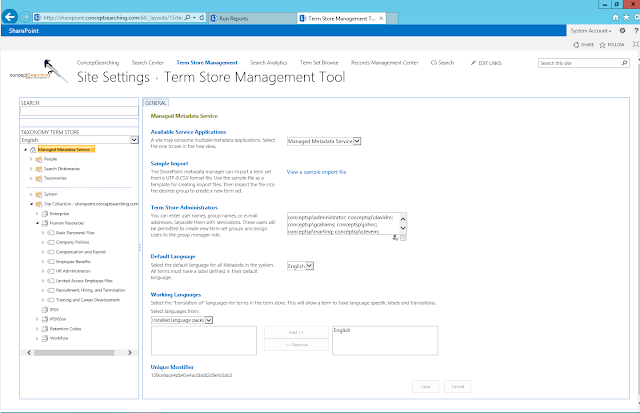The height and width of the screenshot is (413, 640).
Task: Open browser home icon
Action: point(616,17)
